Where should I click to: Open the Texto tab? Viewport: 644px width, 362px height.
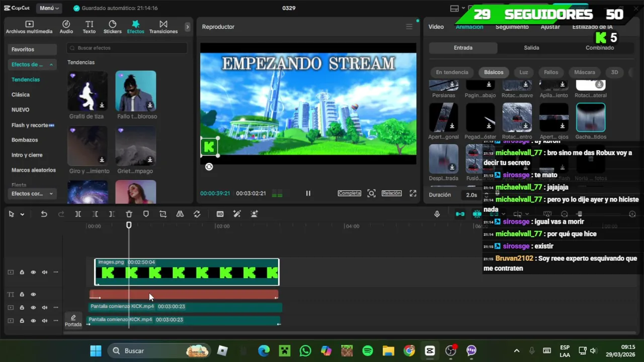[89, 27]
